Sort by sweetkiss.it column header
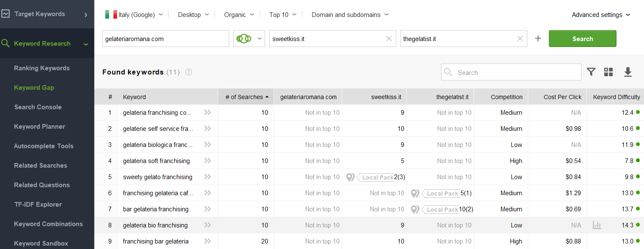This screenshot has height=249, width=644. click(x=374, y=97)
